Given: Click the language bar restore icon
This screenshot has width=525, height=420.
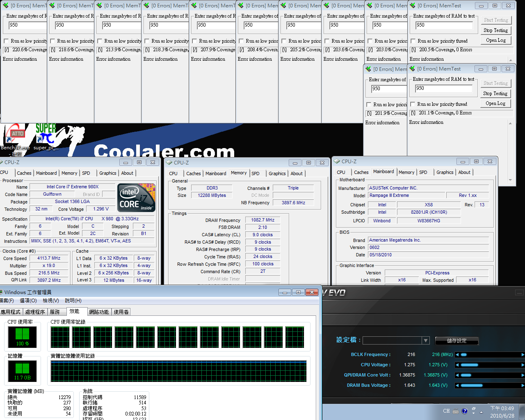Looking at the screenshot, I should 474,409.
